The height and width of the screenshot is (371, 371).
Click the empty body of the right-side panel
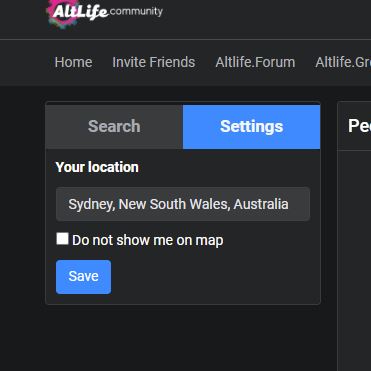[x=354, y=260]
